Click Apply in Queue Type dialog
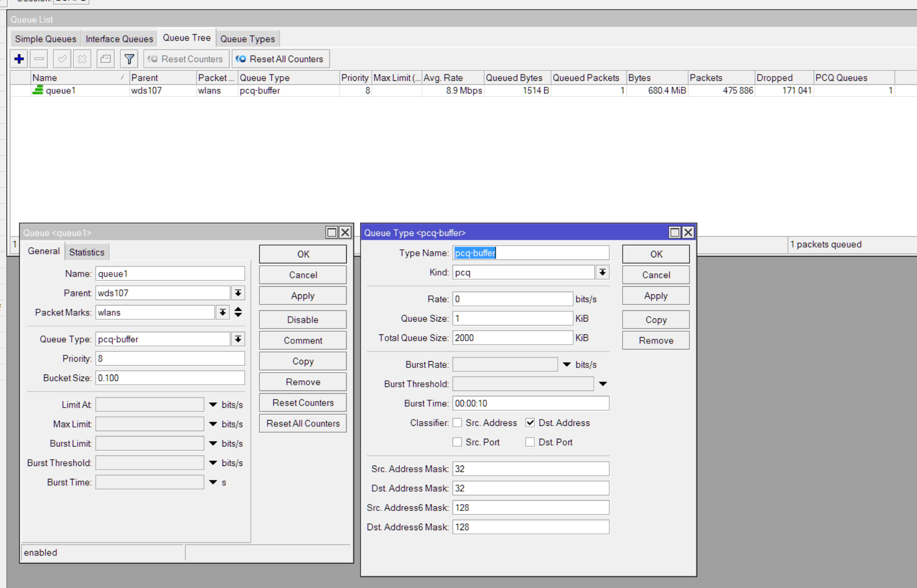Screen dimensions: 917x588 coord(655,296)
